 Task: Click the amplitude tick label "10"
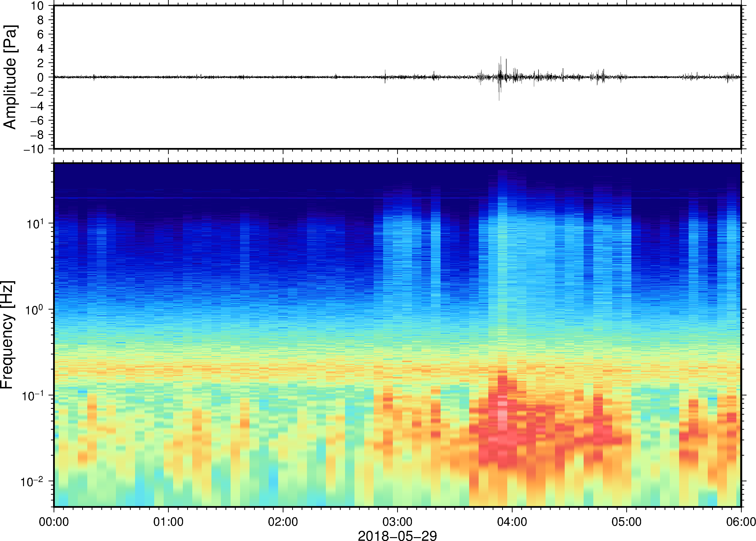pyautogui.click(x=37, y=6)
